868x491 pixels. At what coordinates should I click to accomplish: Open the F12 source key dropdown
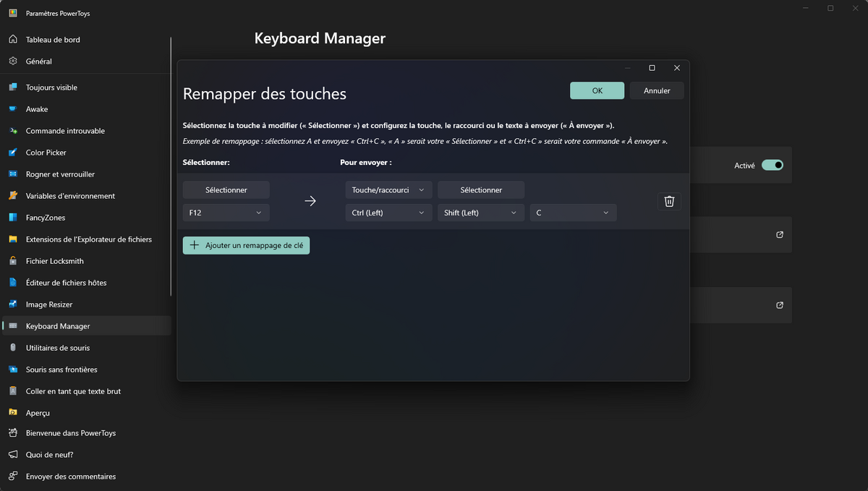click(226, 213)
